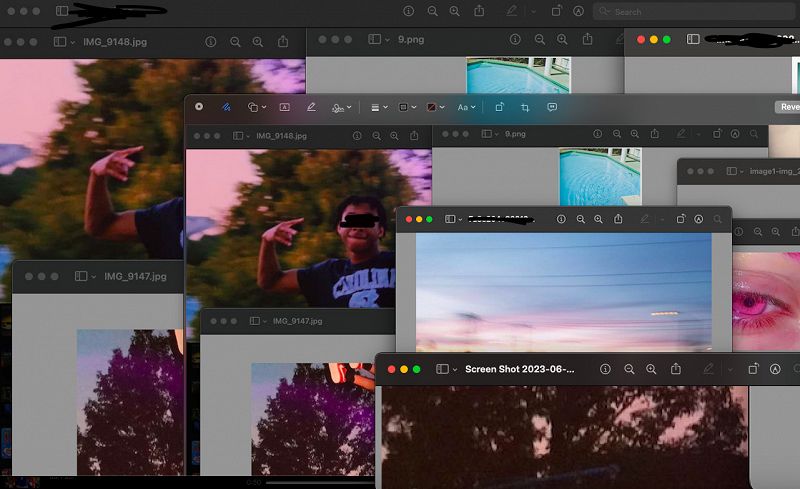The image size is (800, 489).
Task: Bring the IMG_9147.jpg window to front
Action: point(134,276)
